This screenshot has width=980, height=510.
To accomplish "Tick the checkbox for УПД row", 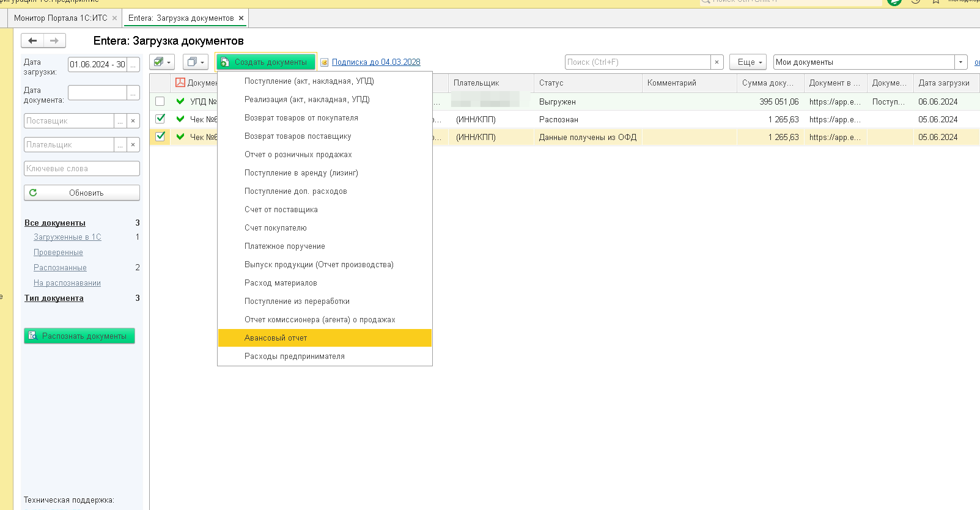I will pyautogui.click(x=160, y=102).
